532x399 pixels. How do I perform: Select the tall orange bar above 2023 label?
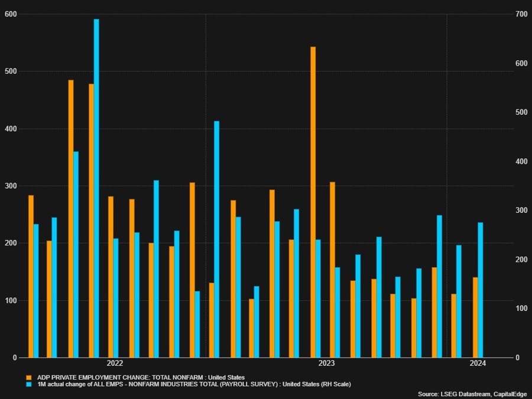point(313,201)
